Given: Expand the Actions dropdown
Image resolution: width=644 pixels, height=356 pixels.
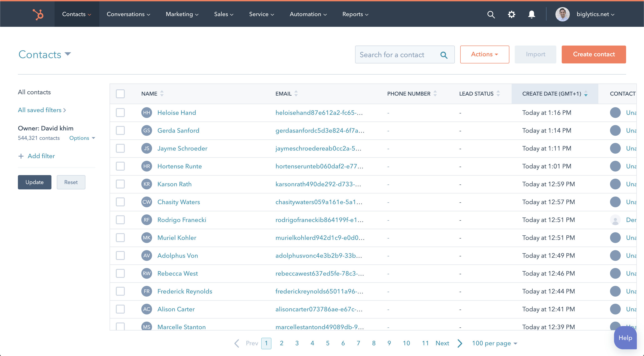Looking at the screenshot, I should 484,54.
